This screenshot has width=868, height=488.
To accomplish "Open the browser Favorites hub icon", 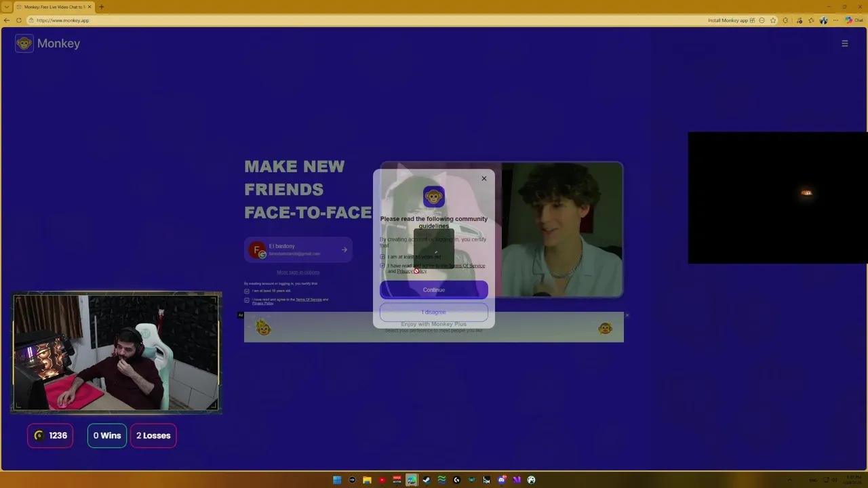I will click(x=811, y=20).
